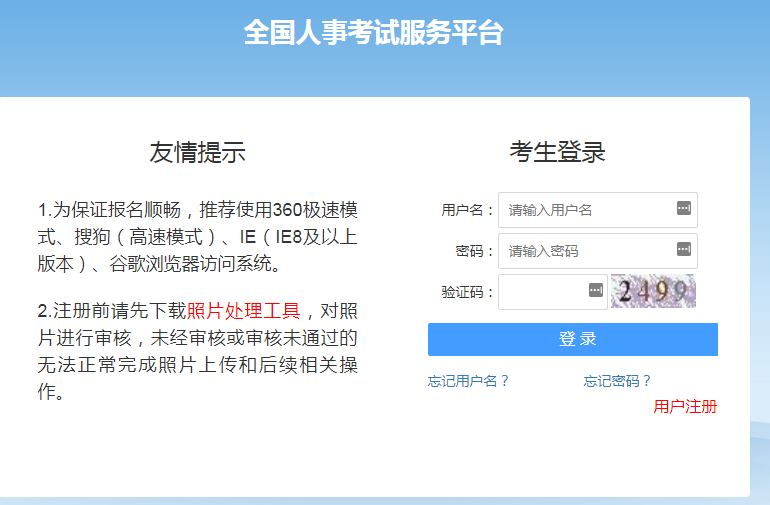Click the autofill icon in password field
The height and width of the screenshot is (505, 770).
[x=684, y=249]
